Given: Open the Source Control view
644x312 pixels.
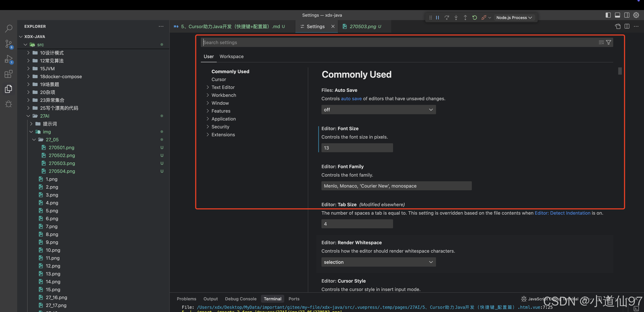Looking at the screenshot, I should tap(8, 44).
